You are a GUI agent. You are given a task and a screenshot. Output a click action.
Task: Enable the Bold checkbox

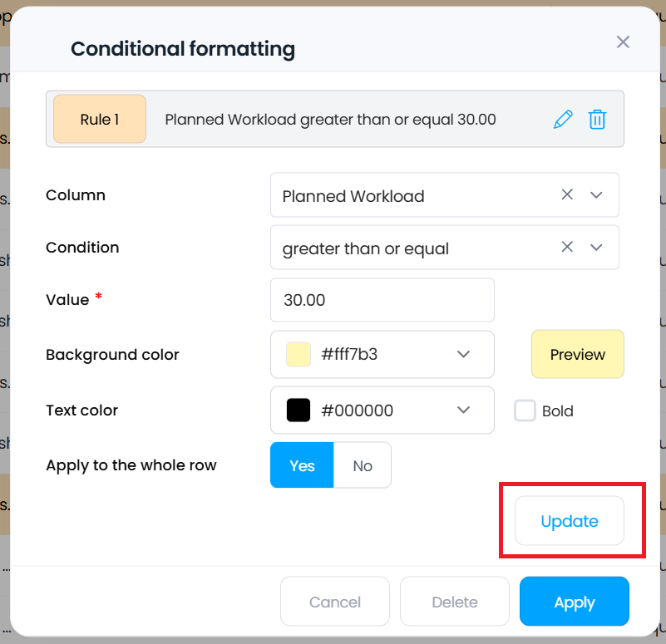pos(525,410)
